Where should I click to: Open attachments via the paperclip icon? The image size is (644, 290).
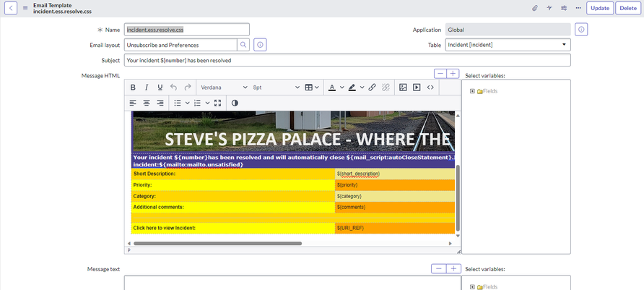(535, 8)
